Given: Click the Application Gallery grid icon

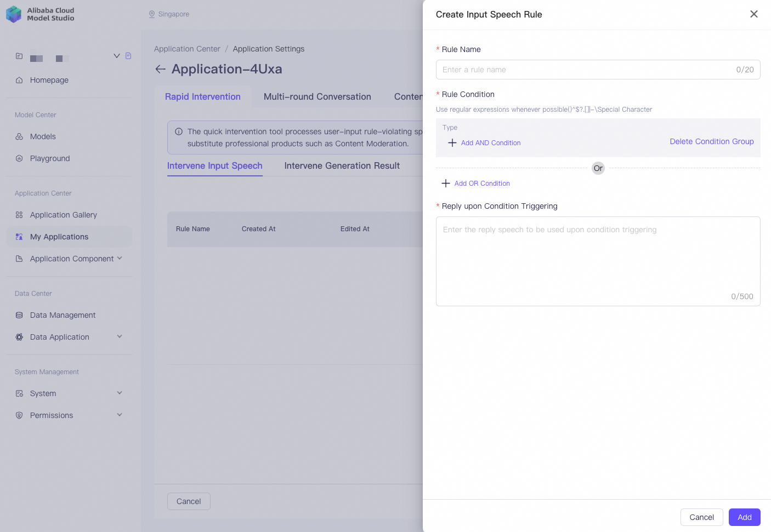Looking at the screenshot, I should (x=19, y=215).
